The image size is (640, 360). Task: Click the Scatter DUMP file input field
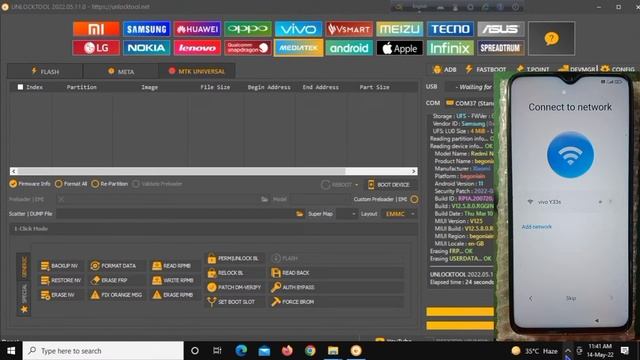176,214
